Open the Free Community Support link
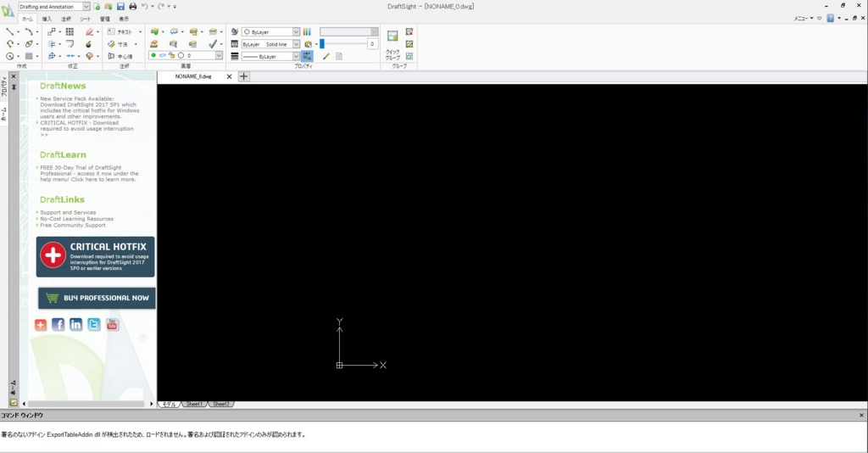This screenshot has height=453, width=868. (73, 226)
